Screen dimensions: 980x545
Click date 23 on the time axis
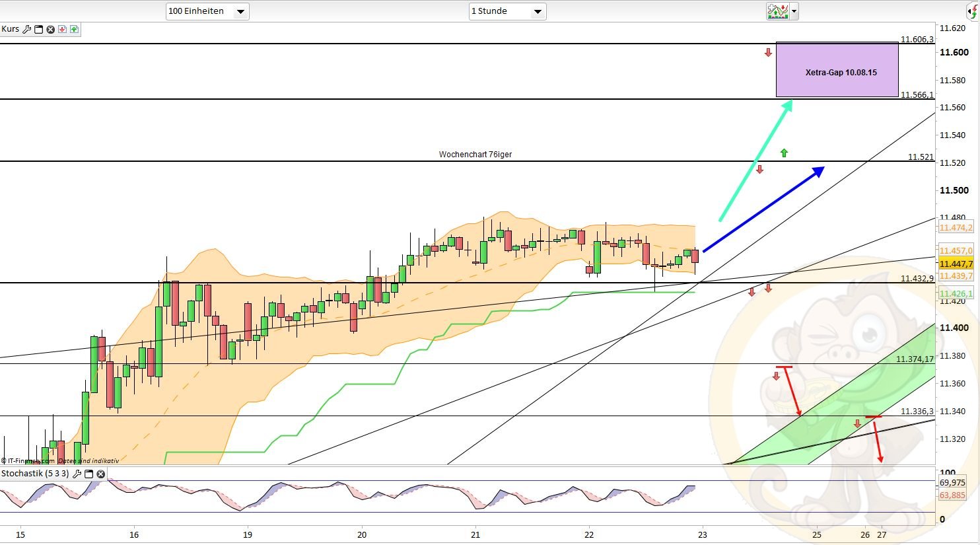point(703,534)
